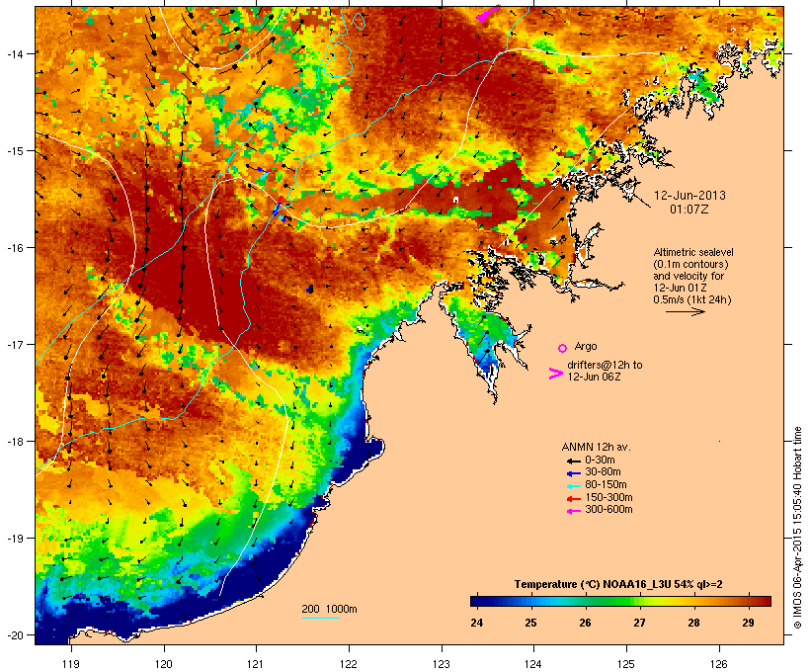Click the colorbar value 29
The image size is (810, 672).
point(748,623)
